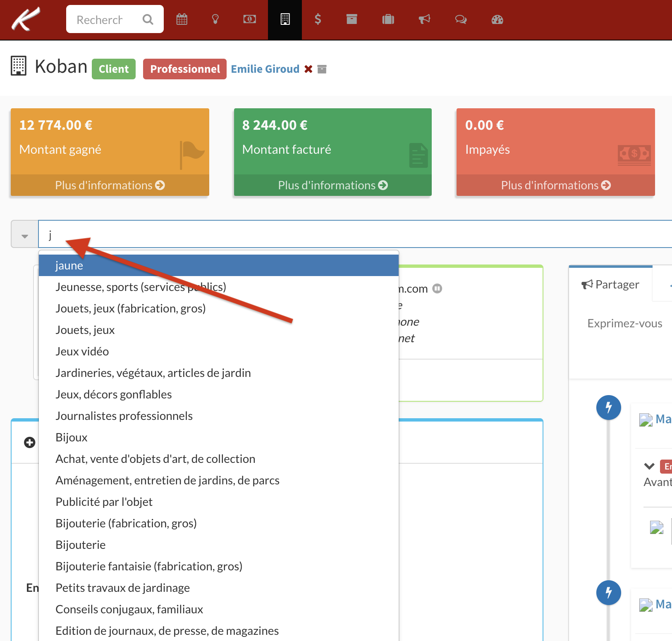The height and width of the screenshot is (641, 672).
Task: Select Jeux, décors gonflables
Action: 219,394
